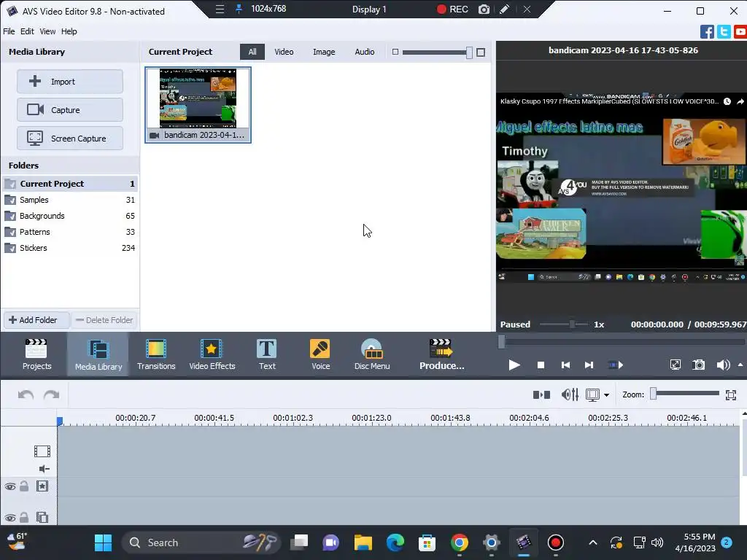Click the Bandicam REC button

pyautogui.click(x=452, y=9)
